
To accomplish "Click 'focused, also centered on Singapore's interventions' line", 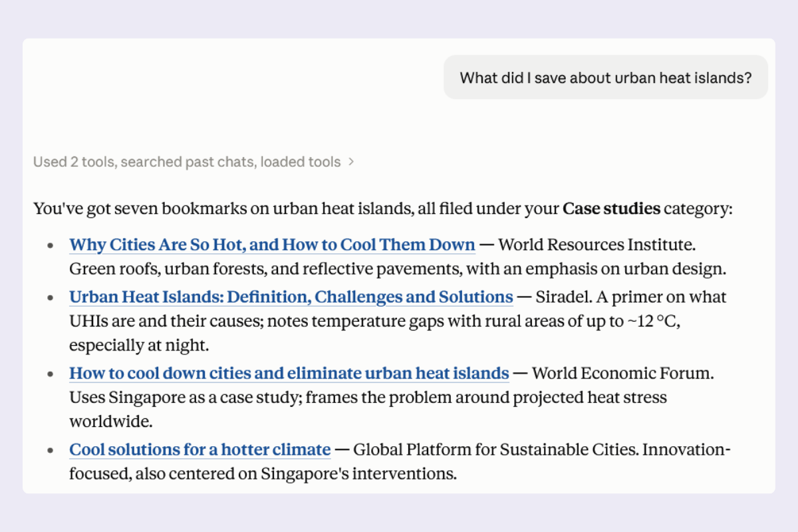I will click(263, 474).
